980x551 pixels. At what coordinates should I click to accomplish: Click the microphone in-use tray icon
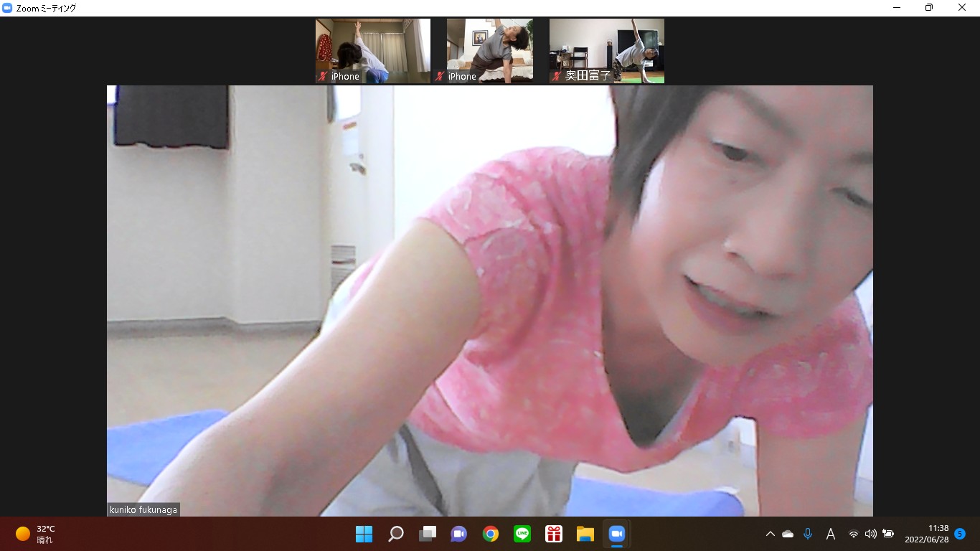point(808,534)
